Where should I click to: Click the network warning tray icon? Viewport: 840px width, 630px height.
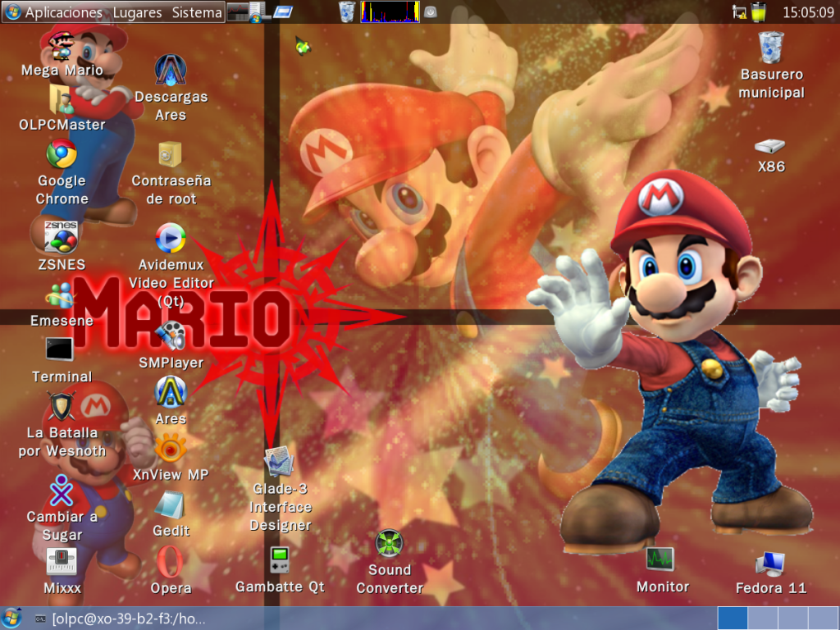[x=739, y=11]
